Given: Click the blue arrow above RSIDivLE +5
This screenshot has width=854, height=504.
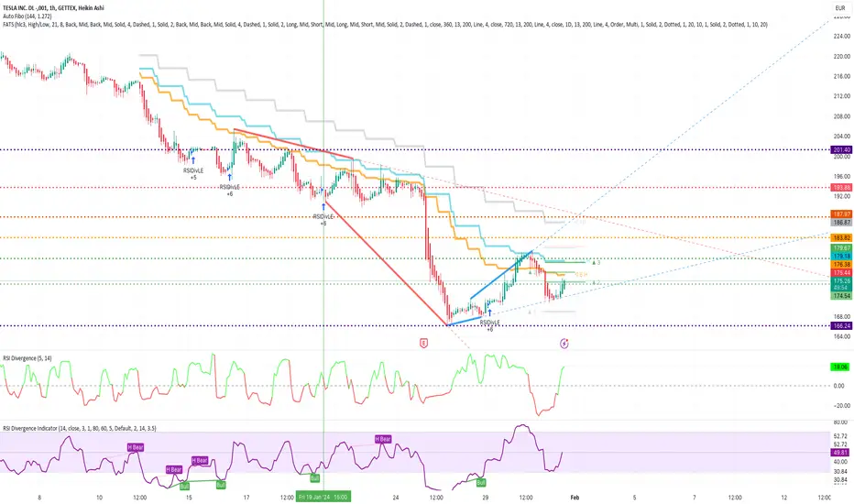Looking at the screenshot, I should (x=192, y=160).
